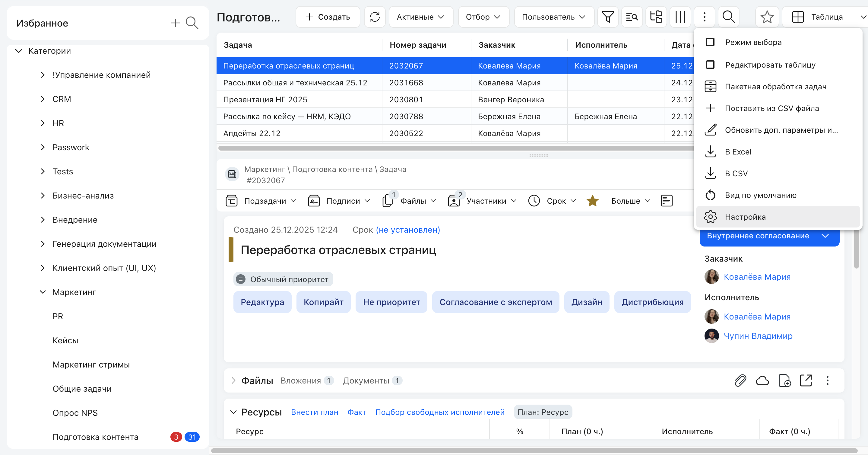Image resolution: width=868 pixels, height=455 pixels.
Task: Open the filter funnel icon
Action: [x=607, y=17]
